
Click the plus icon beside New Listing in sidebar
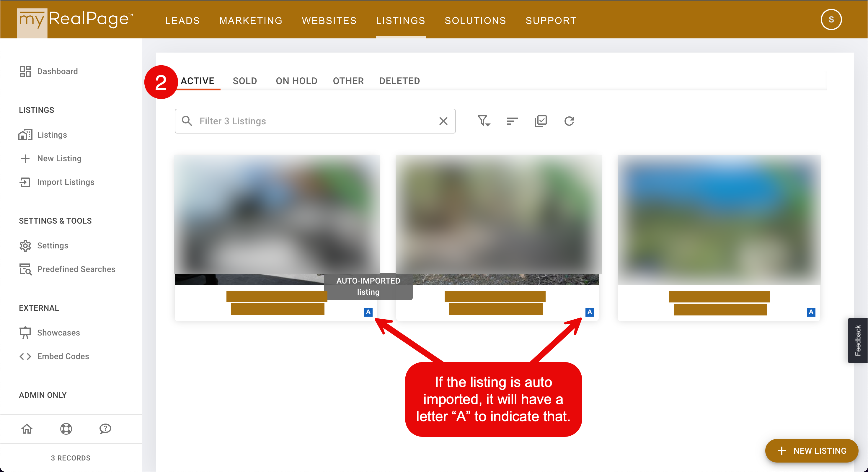pyautogui.click(x=25, y=158)
